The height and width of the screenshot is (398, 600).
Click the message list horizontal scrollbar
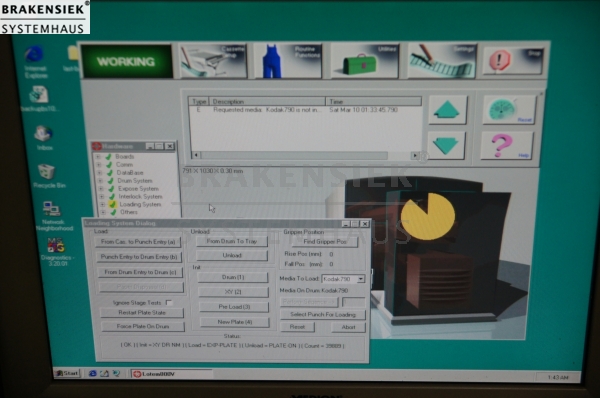[x=305, y=155]
